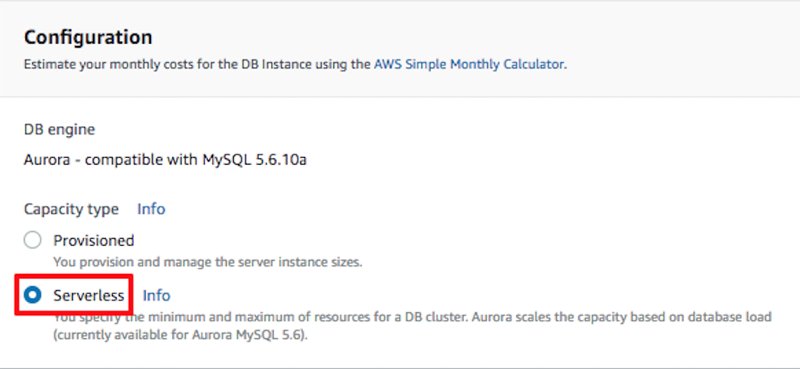Click the Provisioned option label
This screenshot has height=369, width=800.
click(x=94, y=240)
